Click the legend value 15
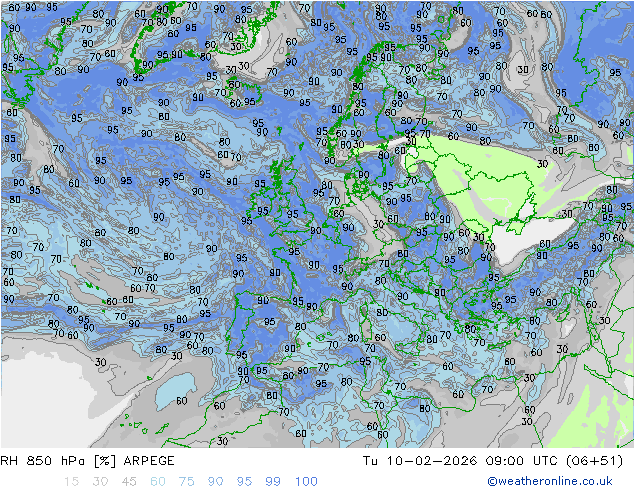Screen dimensions: 634x490 71,481
